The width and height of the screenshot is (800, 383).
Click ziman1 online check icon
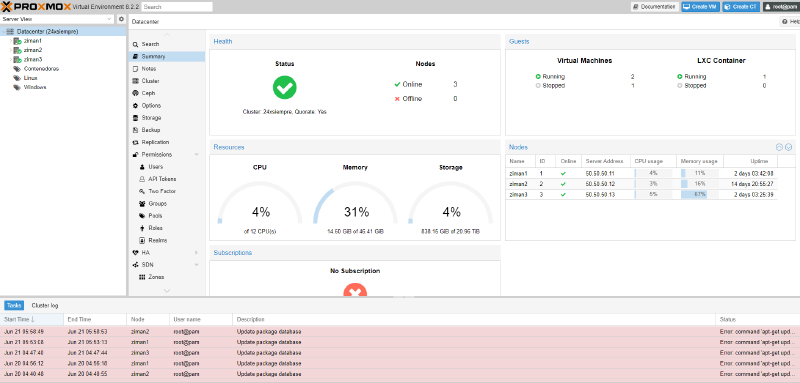[563, 173]
